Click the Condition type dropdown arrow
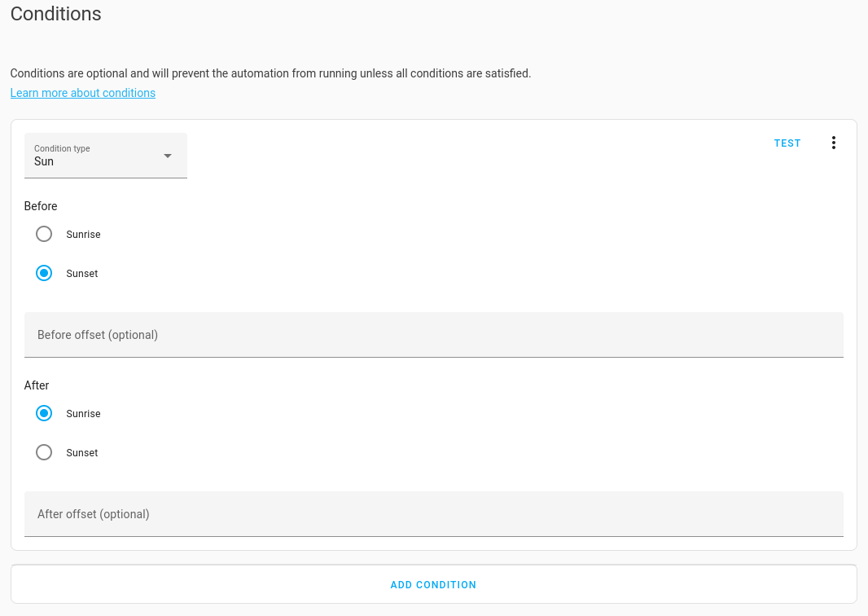 168,156
